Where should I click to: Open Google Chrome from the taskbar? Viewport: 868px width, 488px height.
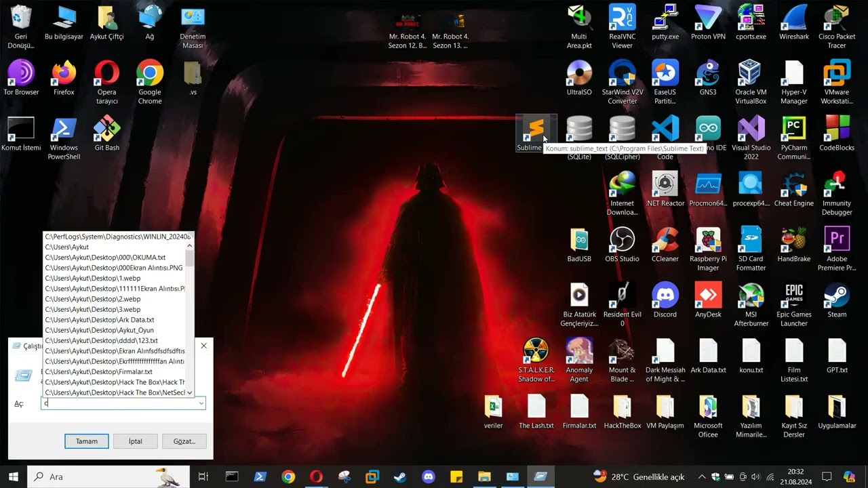click(x=288, y=476)
